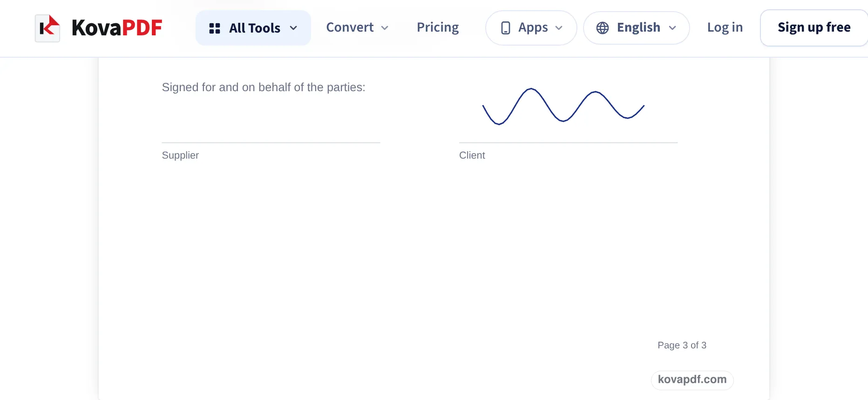Open the Pricing page
Viewport: 868px width, 400px height.
438,27
